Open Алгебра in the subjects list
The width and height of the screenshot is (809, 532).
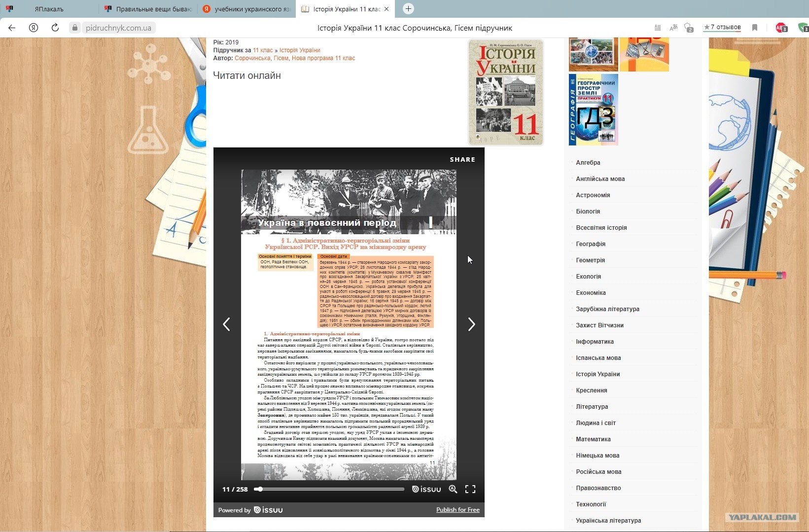(588, 163)
